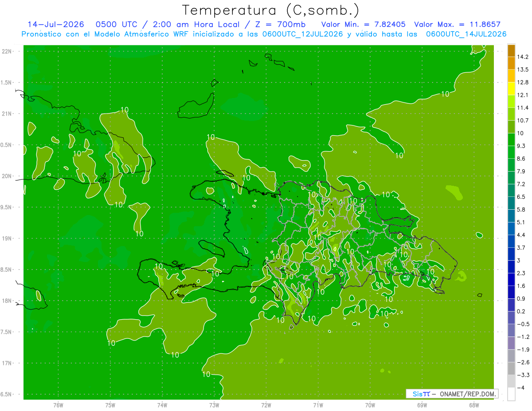Screen dimensions: 532x411
Task: Click the 10.7 label on the color scale
Action: coord(523,121)
